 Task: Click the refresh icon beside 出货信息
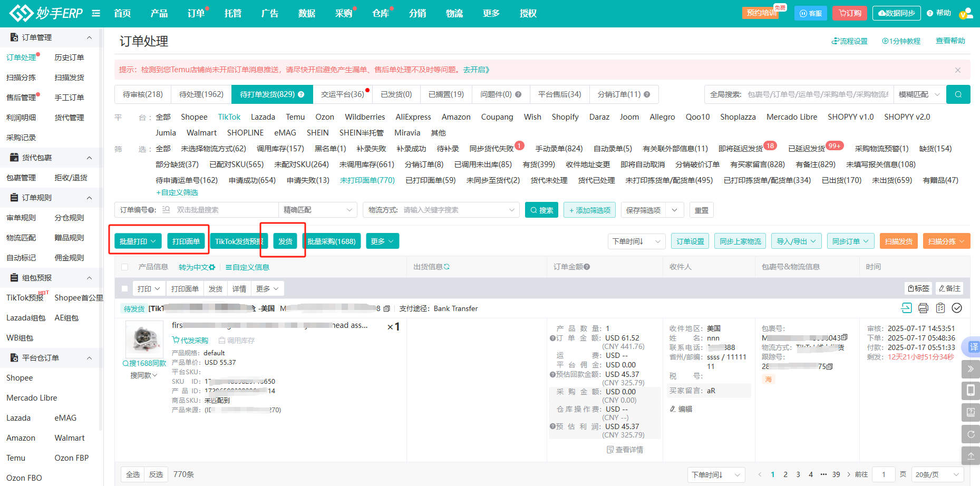click(x=447, y=267)
